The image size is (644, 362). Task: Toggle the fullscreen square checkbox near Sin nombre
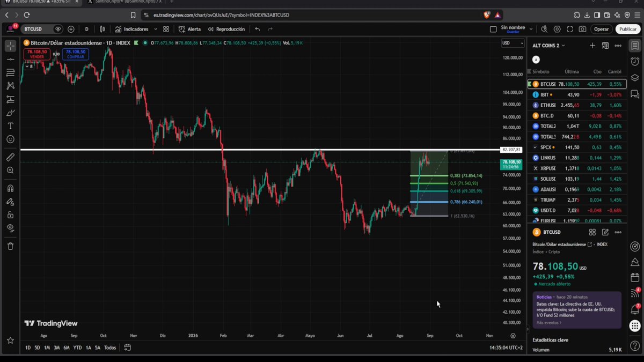[x=493, y=29]
